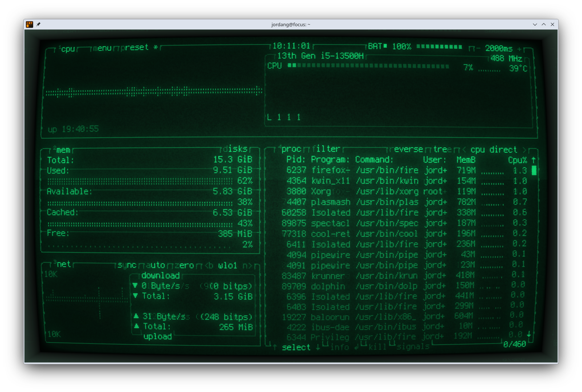Screen dimensions: 582x392
Task: Toggle the mem box label
Action: 62,150
